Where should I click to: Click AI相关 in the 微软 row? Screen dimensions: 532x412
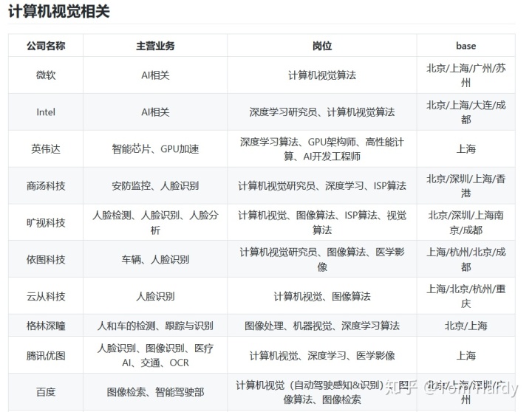click(155, 75)
